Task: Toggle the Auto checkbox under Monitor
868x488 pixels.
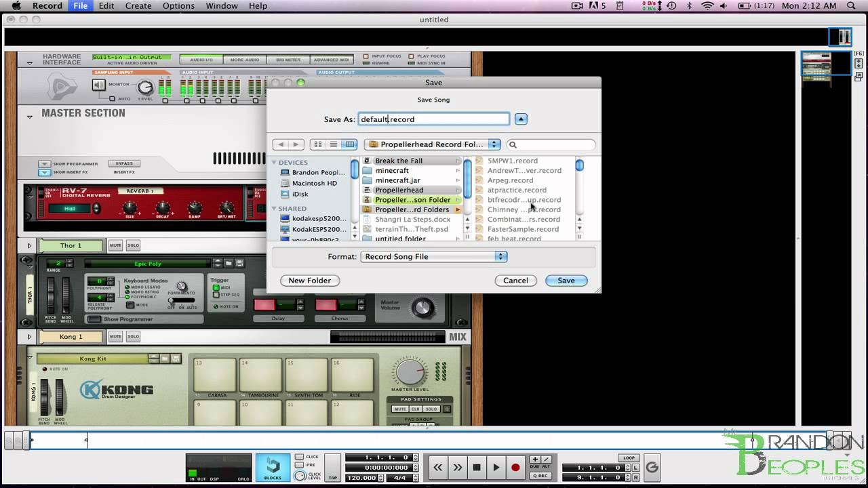Action: (113, 99)
